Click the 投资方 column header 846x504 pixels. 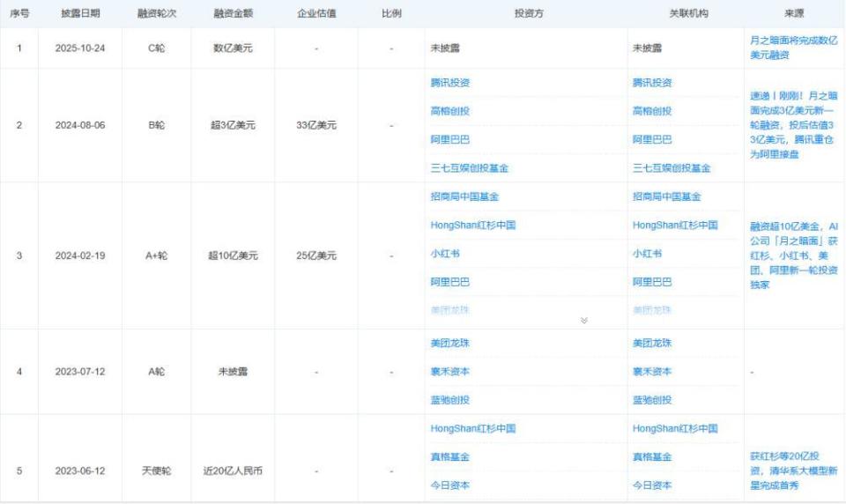[529, 13]
